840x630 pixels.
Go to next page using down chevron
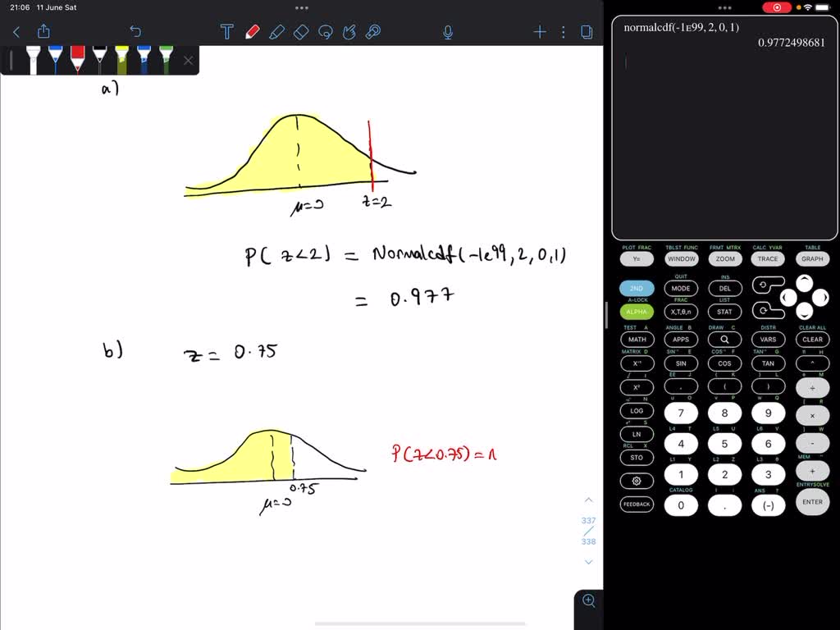(588, 562)
